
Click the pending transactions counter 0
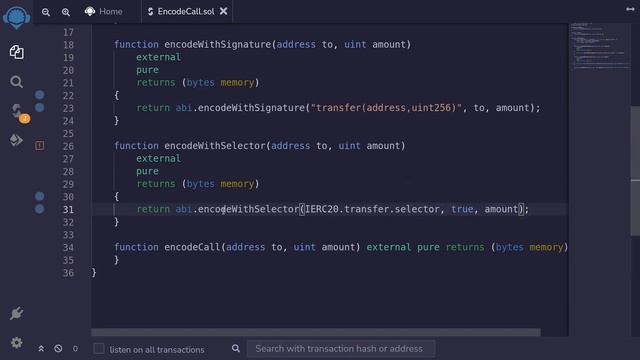point(75,349)
